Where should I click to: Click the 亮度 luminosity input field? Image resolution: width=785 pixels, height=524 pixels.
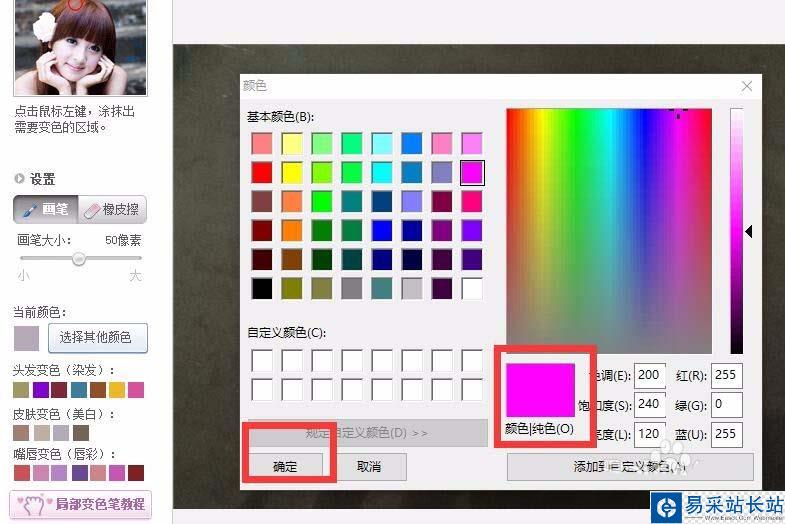pos(650,434)
